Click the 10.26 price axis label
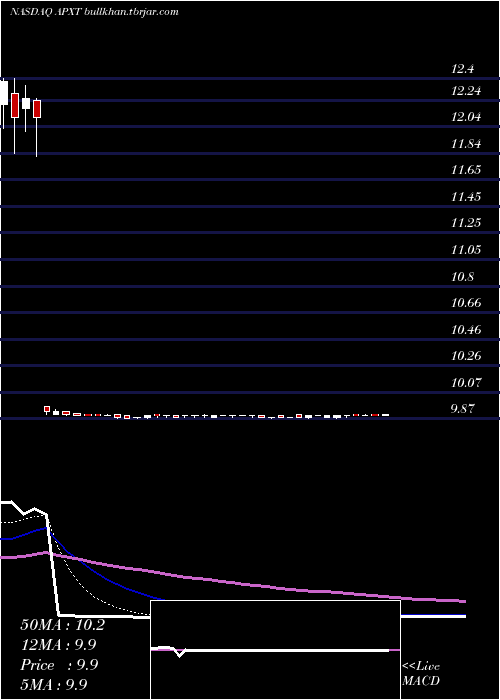Screen dimensions: 500x700 (x=466, y=356)
